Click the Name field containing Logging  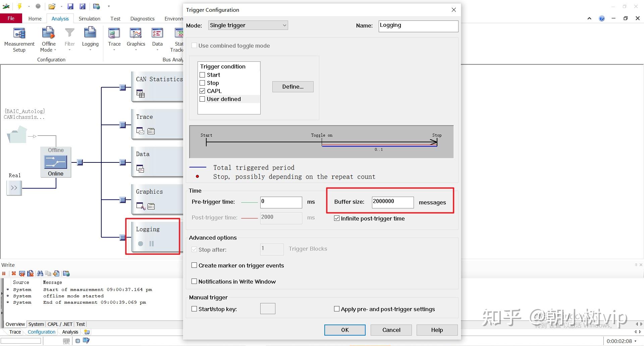418,26
